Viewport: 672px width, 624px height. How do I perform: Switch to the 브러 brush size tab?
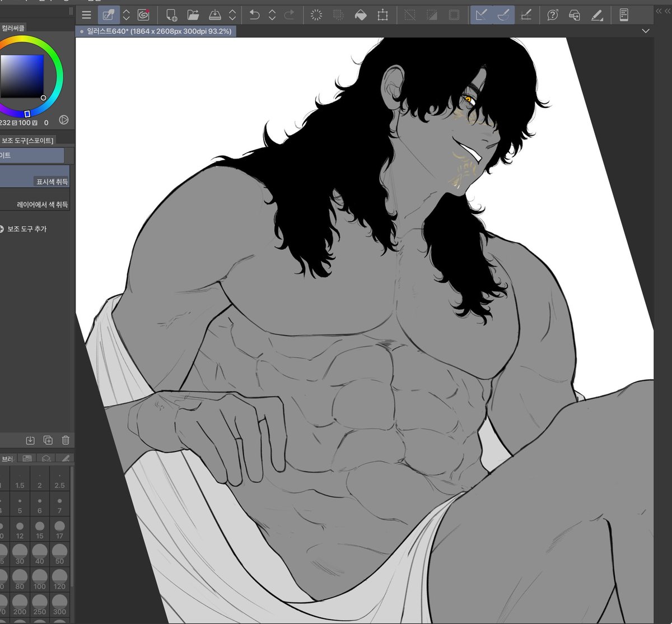(x=7, y=458)
